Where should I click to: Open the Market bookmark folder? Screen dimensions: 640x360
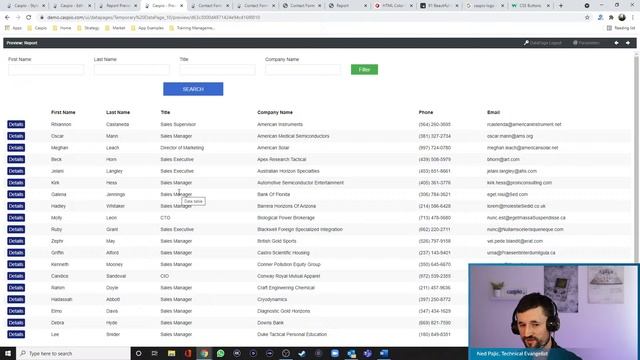[115, 28]
